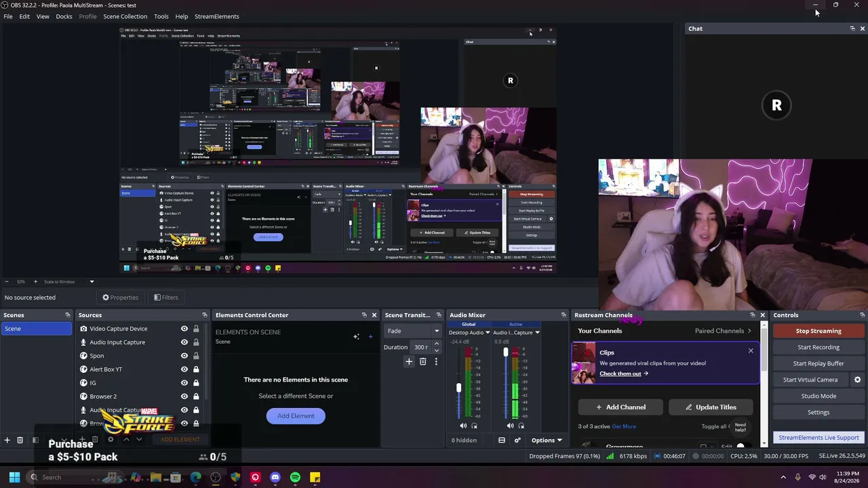The image size is (868, 488).
Task: Open the File menu
Action: [8, 16]
